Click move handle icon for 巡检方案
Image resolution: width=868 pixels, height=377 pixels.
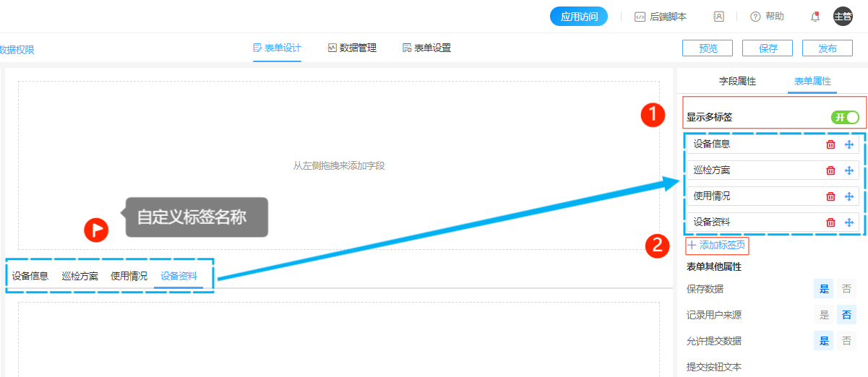[849, 170]
